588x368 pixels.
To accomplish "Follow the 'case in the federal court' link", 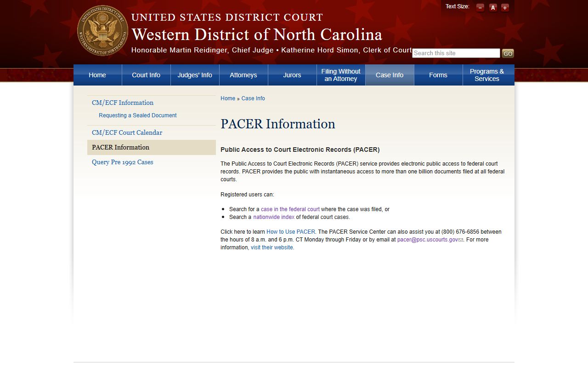I will click(x=290, y=209).
